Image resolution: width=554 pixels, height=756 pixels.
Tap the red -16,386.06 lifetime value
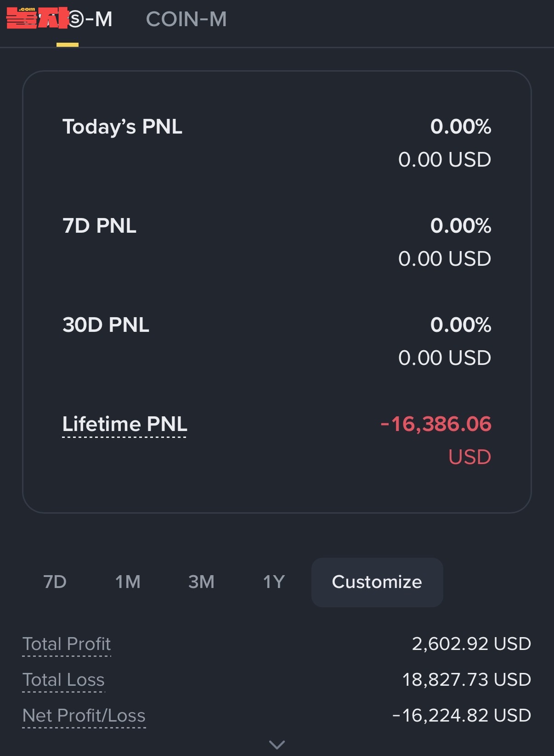436,424
